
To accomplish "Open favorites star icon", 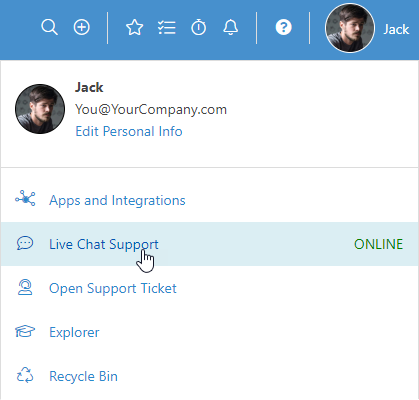I will pos(135,27).
